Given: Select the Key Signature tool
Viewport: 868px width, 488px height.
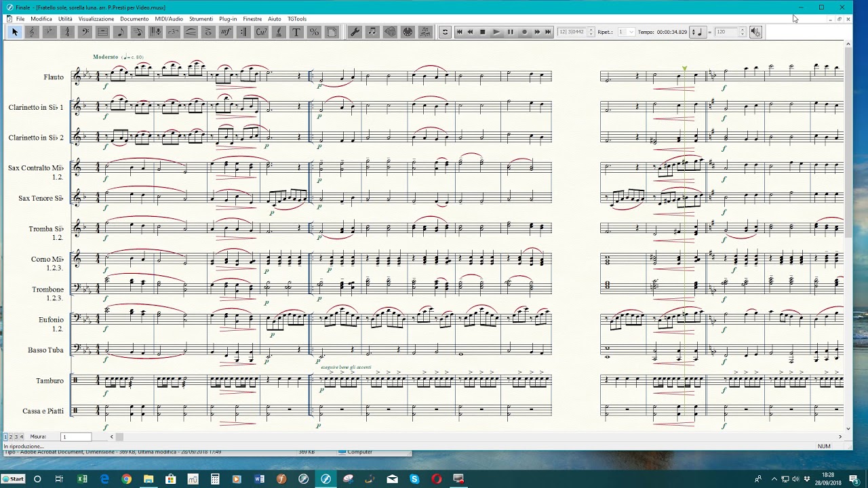Looking at the screenshot, I should click(50, 32).
